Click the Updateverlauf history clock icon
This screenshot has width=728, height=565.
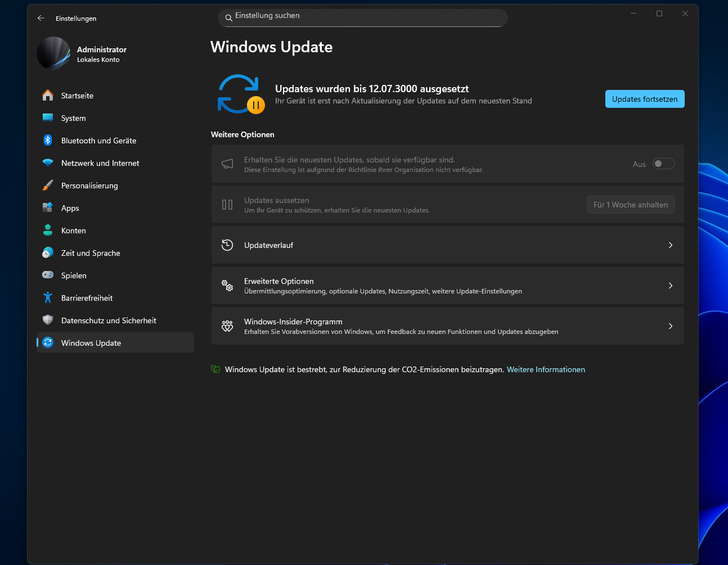[227, 245]
